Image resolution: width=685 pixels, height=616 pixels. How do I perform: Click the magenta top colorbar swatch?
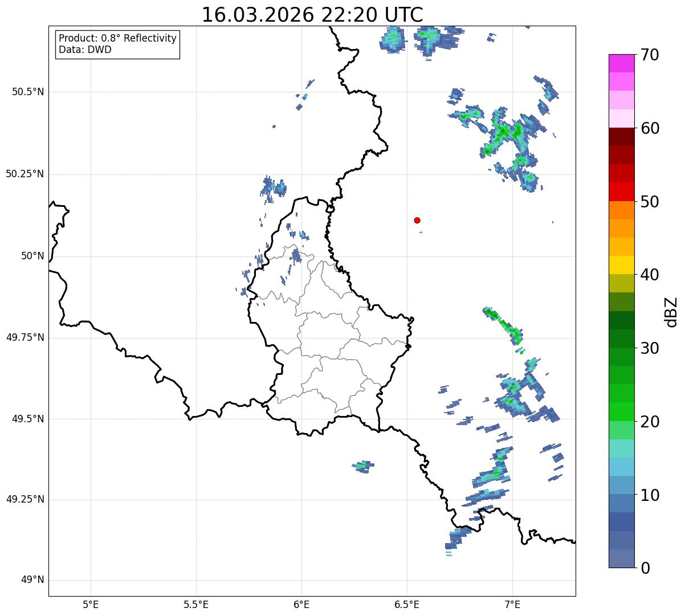point(621,63)
